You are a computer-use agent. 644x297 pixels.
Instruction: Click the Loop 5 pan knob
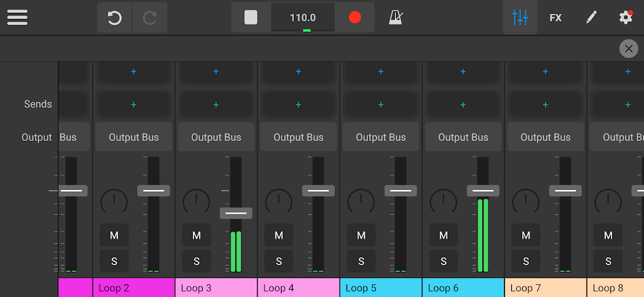pyautogui.click(x=361, y=201)
